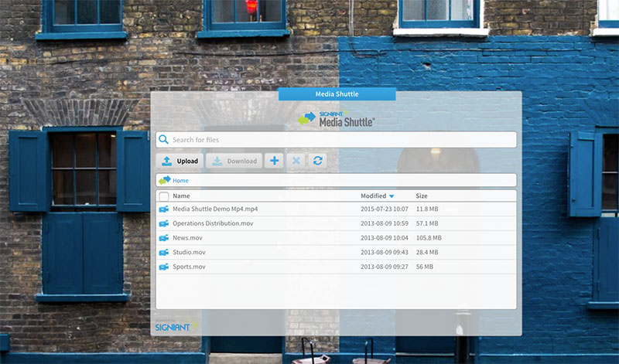Select the Media Shuttle tab
This screenshot has height=364, width=619.
point(337,94)
